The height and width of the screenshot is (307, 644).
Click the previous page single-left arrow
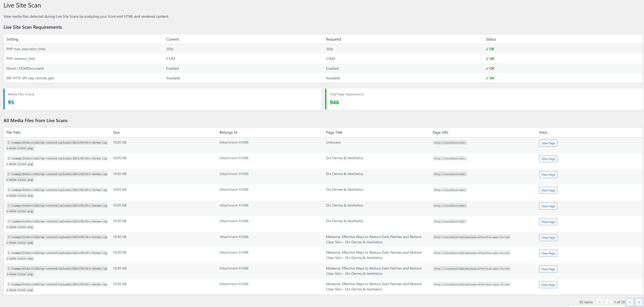coord(609,302)
